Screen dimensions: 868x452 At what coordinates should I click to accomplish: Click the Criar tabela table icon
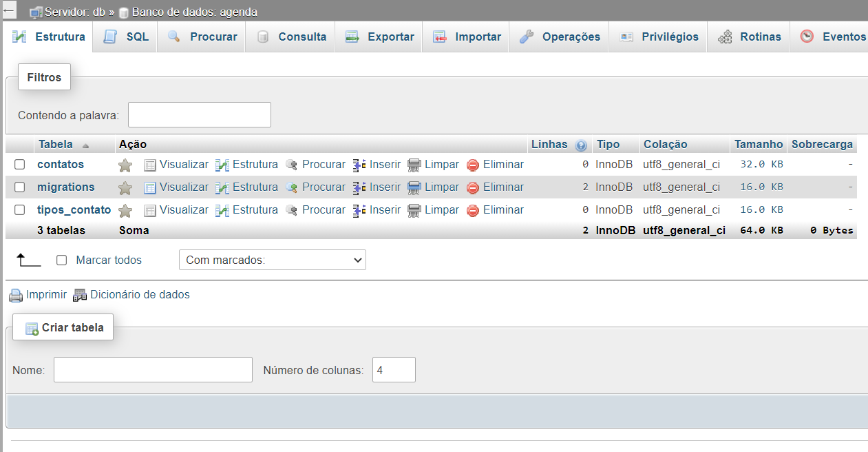pyautogui.click(x=32, y=329)
